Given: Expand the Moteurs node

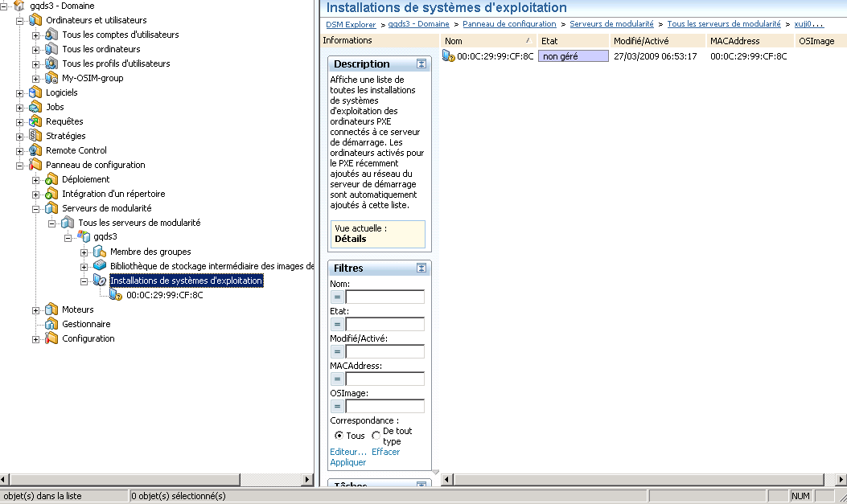Looking at the screenshot, I should 35,310.
